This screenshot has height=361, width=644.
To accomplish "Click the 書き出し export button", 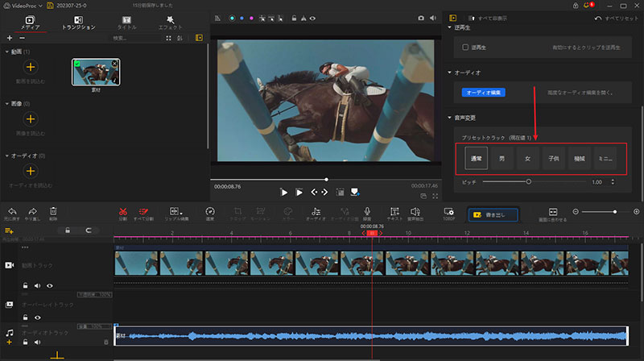I will pyautogui.click(x=493, y=214).
